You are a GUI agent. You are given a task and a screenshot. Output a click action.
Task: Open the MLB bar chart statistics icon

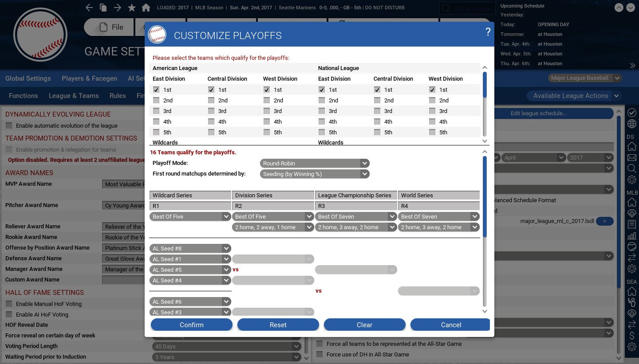[x=632, y=235]
